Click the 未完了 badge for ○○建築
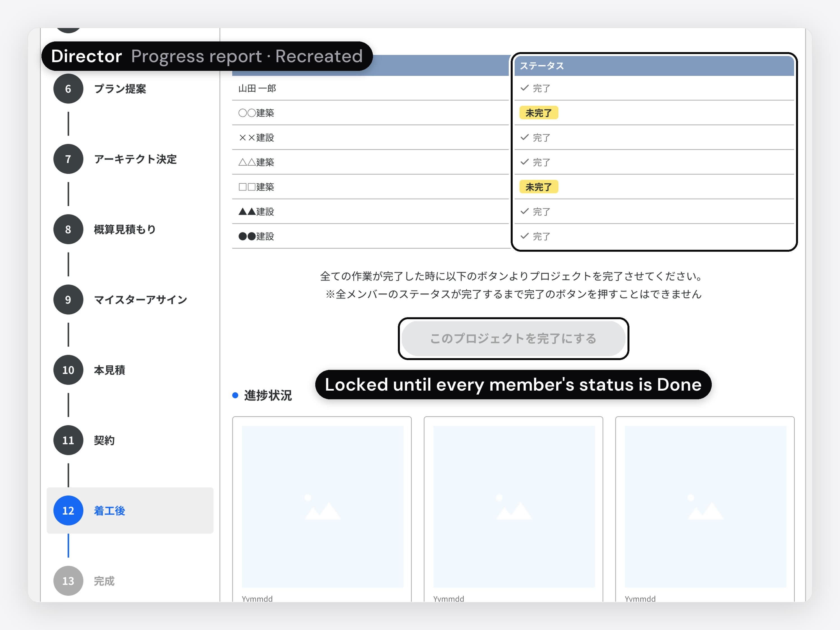840x630 pixels. tap(538, 113)
